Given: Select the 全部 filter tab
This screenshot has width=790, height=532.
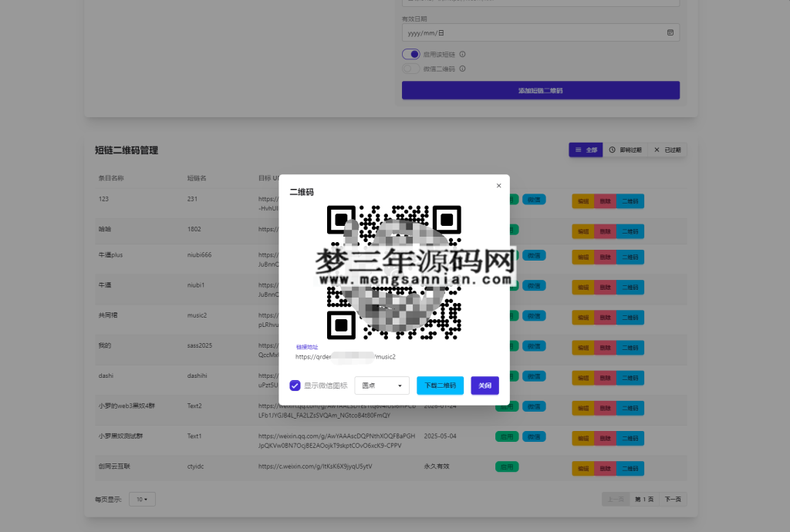Looking at the screenshot, I should 586,150.
